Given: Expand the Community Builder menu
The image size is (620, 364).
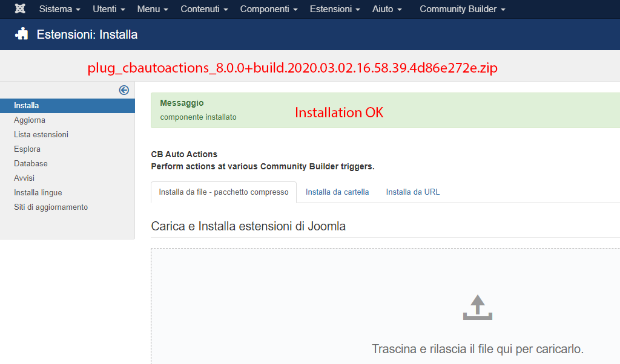Looking at the screenshot, I should click(x=463, y=9).
